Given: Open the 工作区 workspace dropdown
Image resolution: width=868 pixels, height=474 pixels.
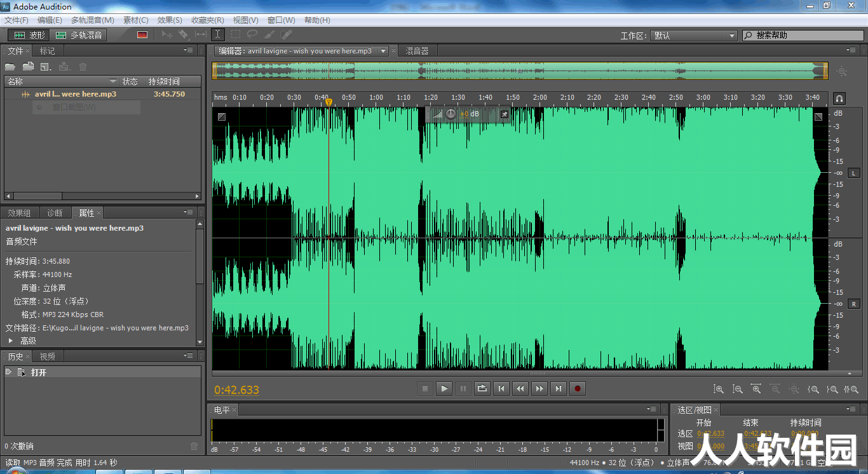Looking at the screenshot, I should 693,36.
